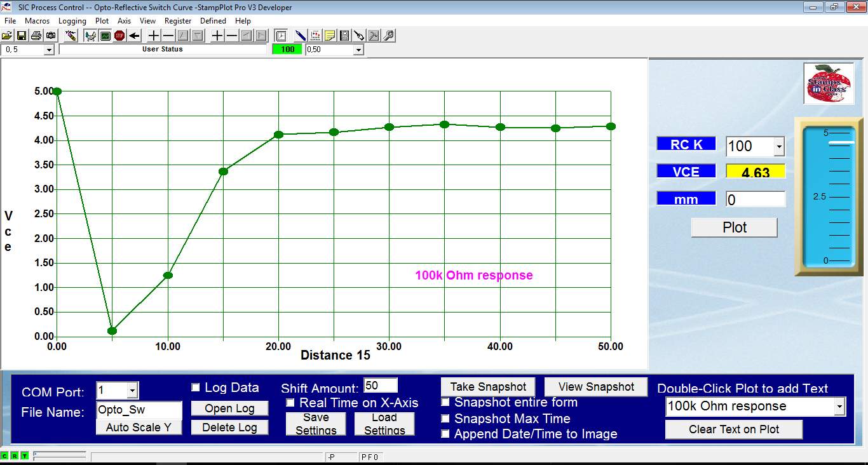
Task: Click the Open Log button
Action: [229, 408]
